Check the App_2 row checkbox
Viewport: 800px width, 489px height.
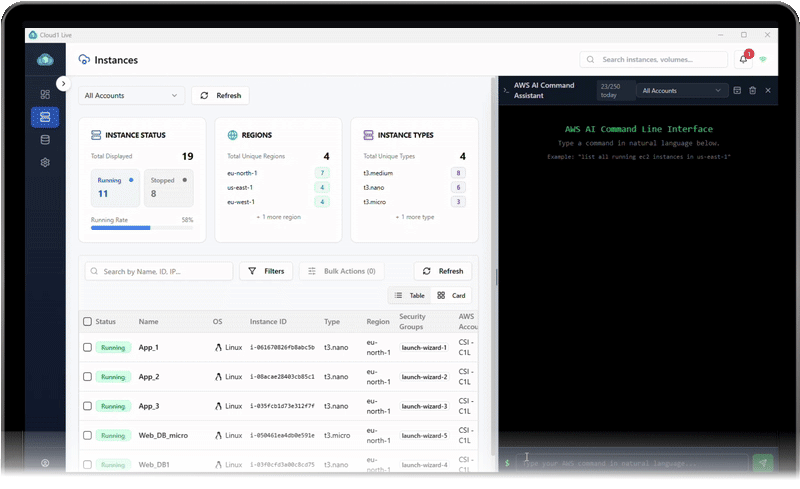click(87, 377)
